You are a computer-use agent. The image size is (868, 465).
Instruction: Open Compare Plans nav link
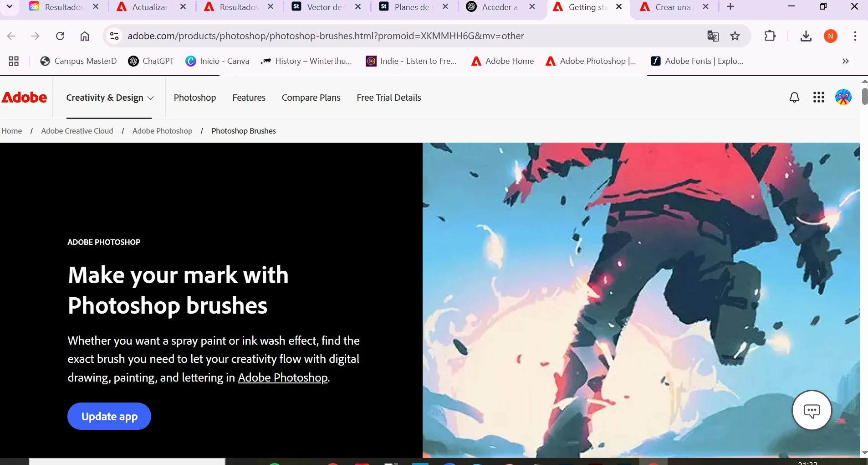311,98
